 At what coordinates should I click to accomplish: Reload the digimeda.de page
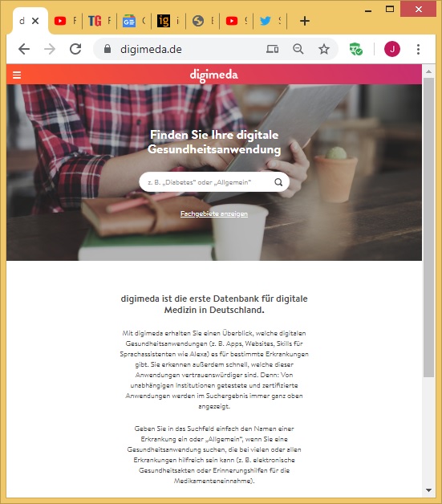tap(75, 49)
